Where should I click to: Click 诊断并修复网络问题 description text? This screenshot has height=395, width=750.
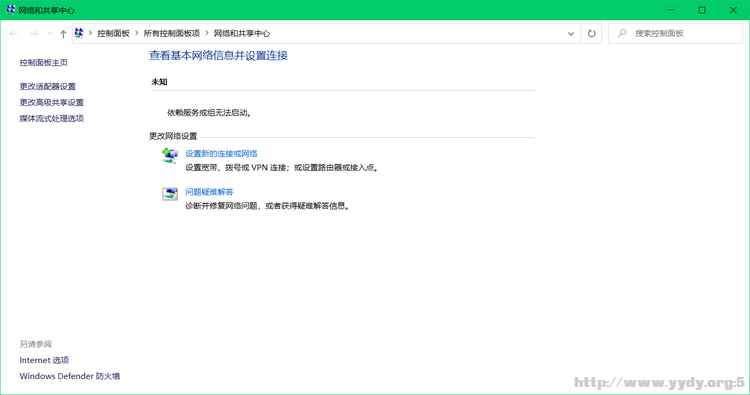coord(268,206)
